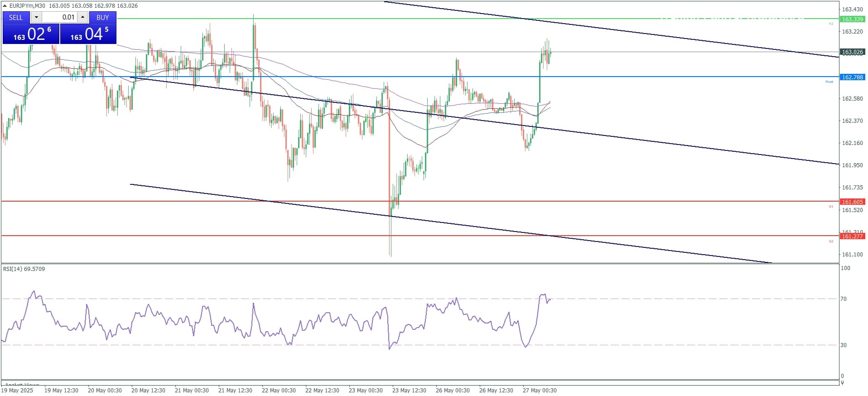Viewport: 868px width, 396px height.
Task: Click the 161.950 price scale value
Action: click(852, 165)
